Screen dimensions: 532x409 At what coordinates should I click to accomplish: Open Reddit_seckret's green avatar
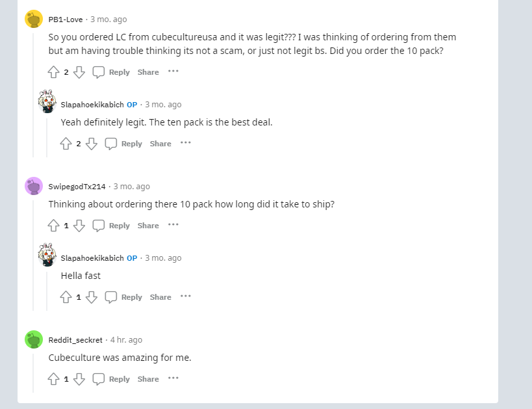(x=34, y=339)
